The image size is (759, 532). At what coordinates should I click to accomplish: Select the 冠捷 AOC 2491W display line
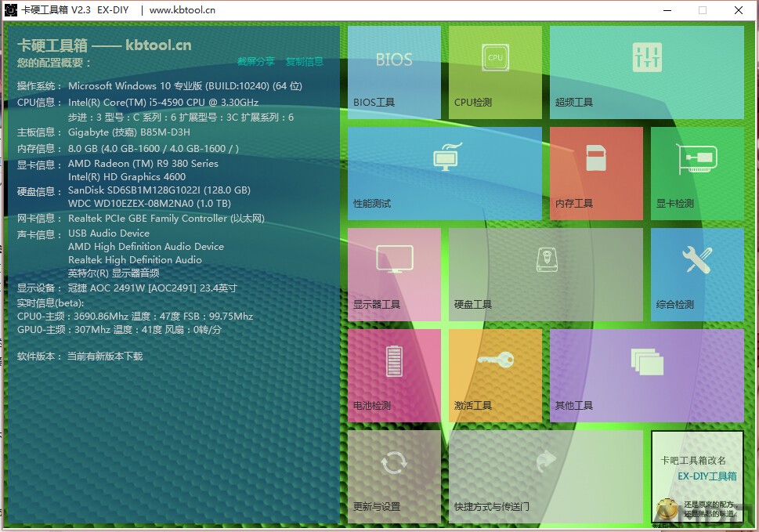pos(153,288)
